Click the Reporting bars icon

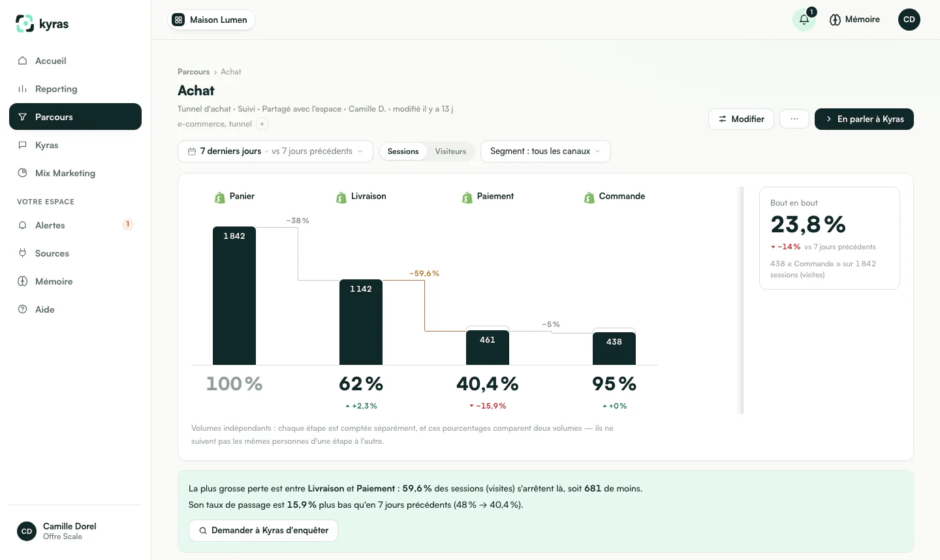coord(23,89)
